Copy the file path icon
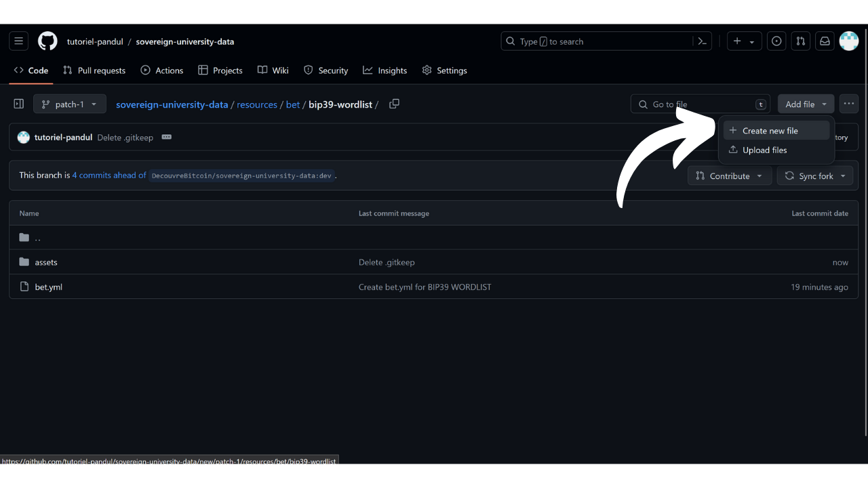 (394, 104)
